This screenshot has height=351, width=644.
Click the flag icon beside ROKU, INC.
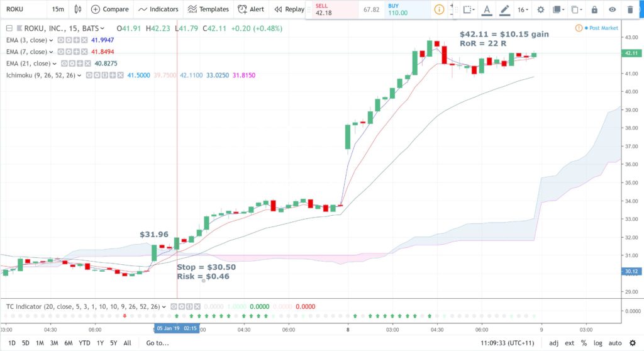point(19,28)
